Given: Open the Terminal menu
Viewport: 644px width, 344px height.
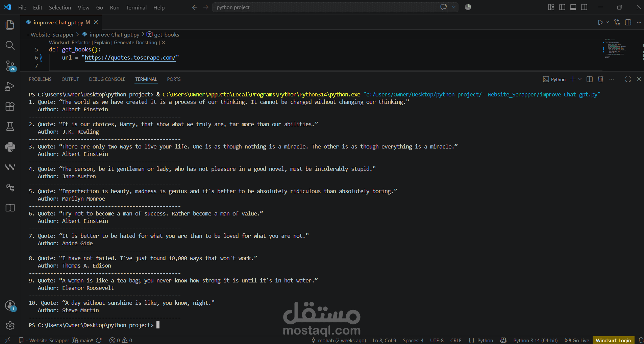Looking at the screenshot, I should tap(137, 7).
